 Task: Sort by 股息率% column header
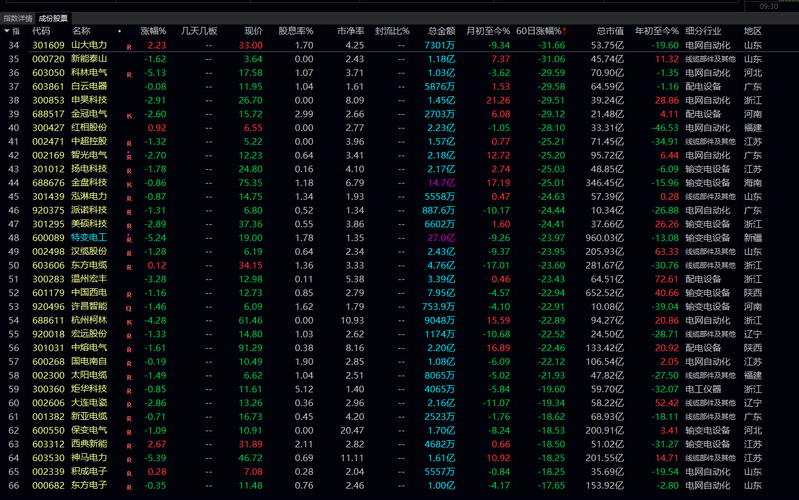tap(296, 31)
